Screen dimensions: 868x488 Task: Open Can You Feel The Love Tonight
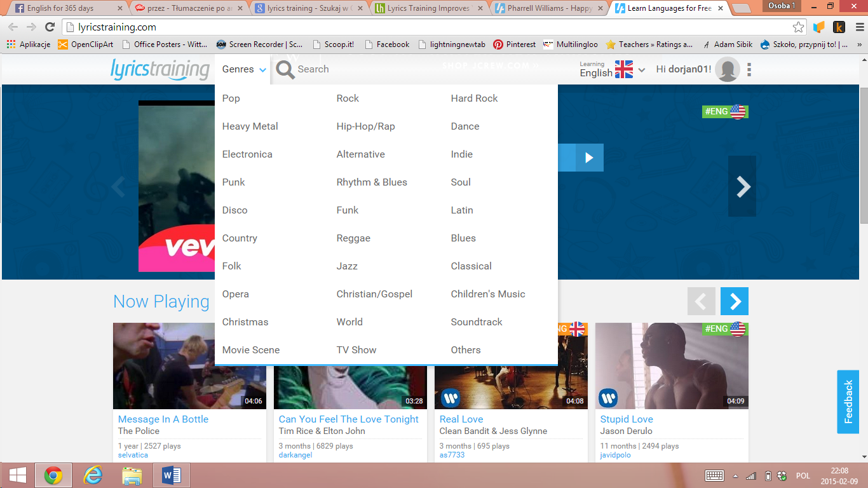pyautogui.click(x=349, y=419)
